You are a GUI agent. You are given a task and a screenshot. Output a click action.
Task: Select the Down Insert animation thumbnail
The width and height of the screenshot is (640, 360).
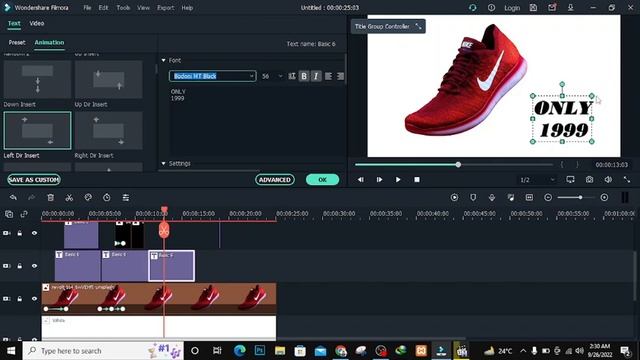pyautogui.click(x=38, y=79)
